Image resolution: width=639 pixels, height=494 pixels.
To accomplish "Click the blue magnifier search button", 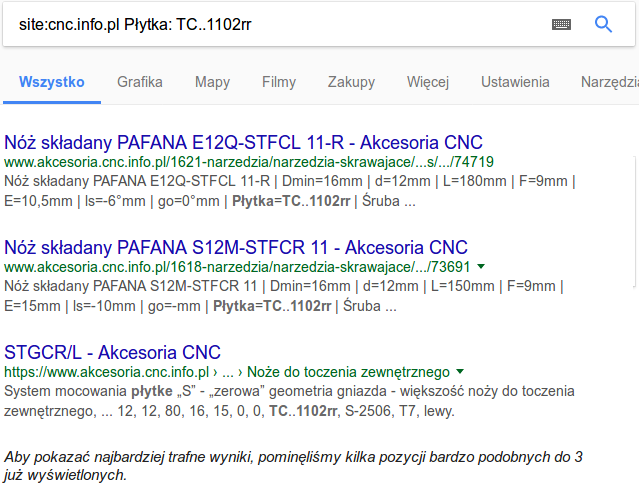I will point(603,24).
